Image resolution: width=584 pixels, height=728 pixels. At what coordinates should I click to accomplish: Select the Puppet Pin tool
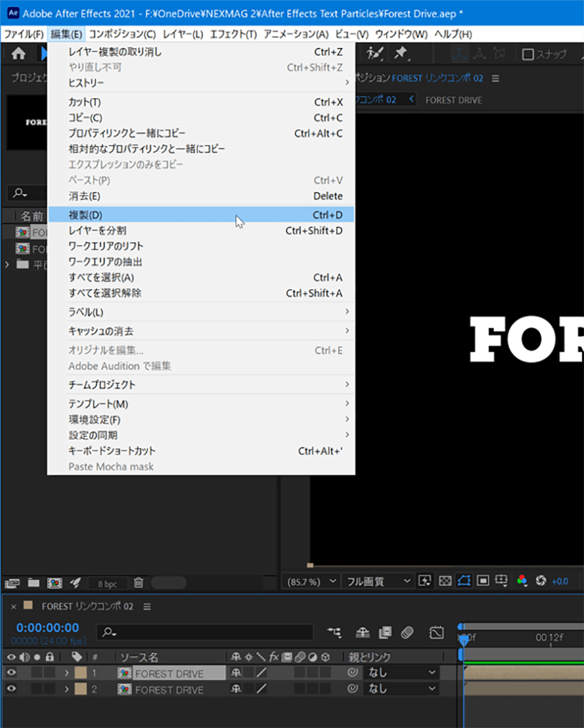tap(402, 55)
